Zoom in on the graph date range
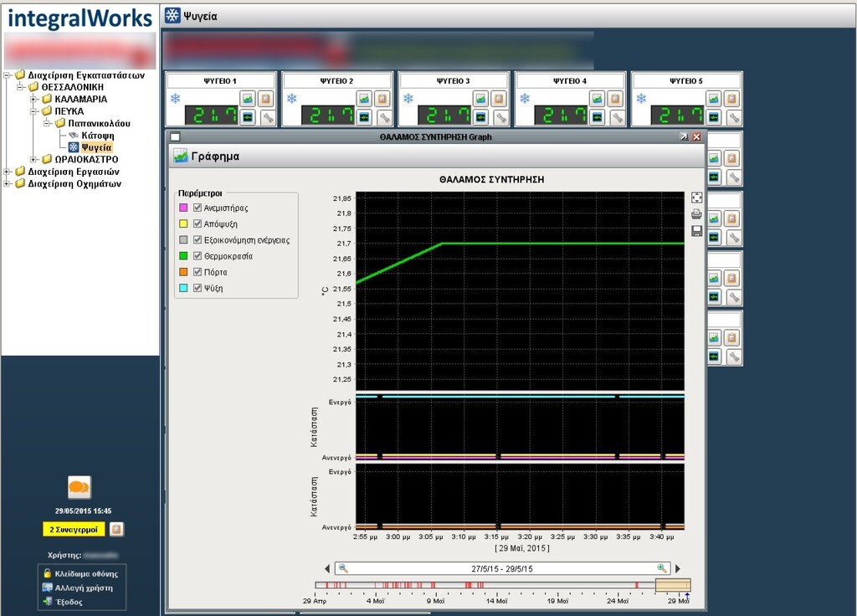857x616 pixels. 663,568
